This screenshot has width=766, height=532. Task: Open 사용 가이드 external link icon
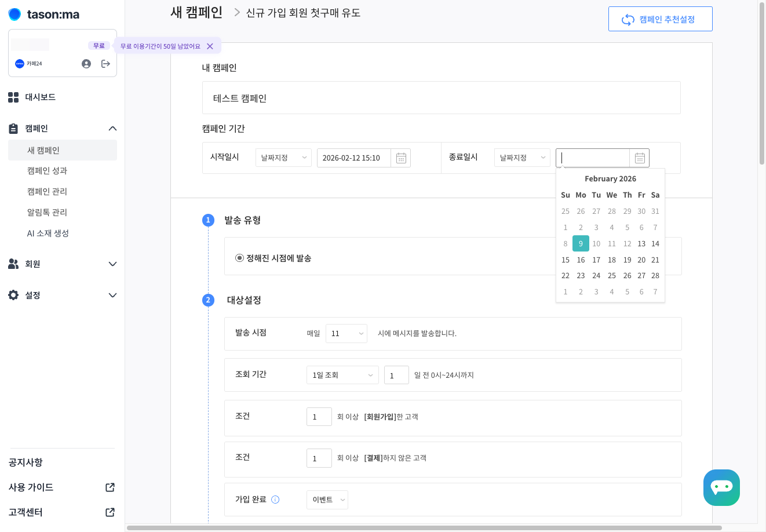tap(110, 487)
